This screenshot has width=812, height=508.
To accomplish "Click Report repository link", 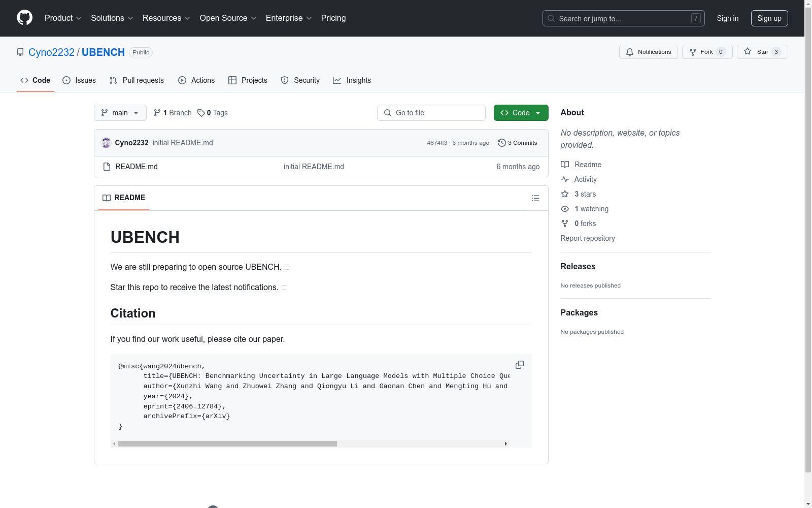I will pos(588,238).
